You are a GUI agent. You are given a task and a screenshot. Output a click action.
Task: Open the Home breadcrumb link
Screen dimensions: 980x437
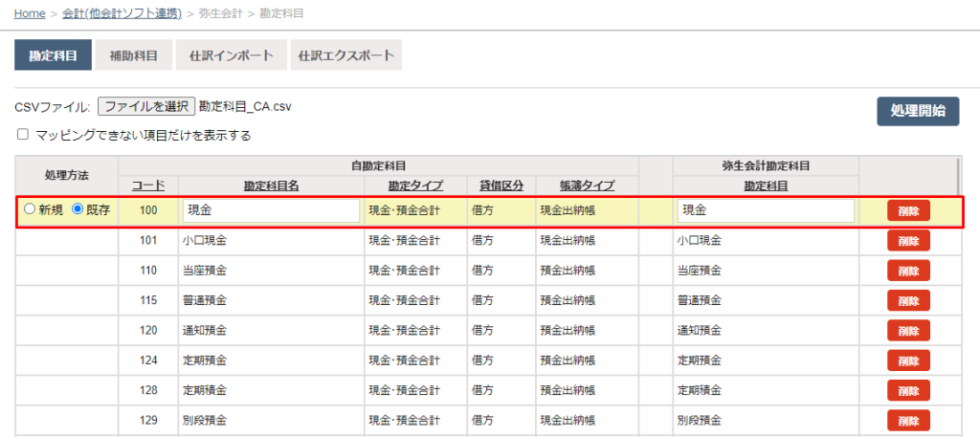[x=30, y=13]
